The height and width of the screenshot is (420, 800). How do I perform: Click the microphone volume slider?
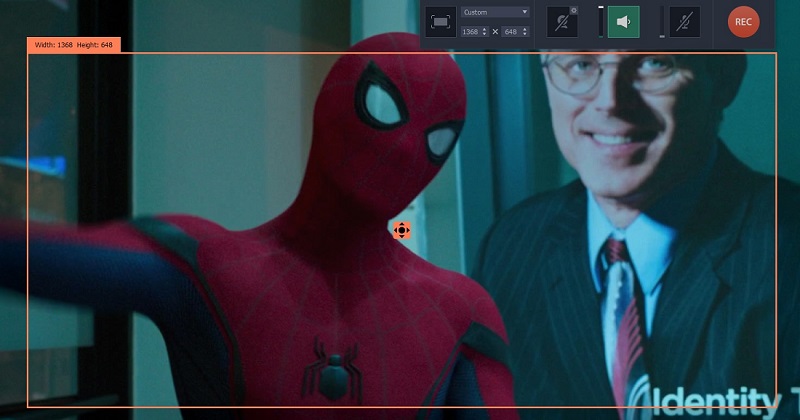(662, 22)
